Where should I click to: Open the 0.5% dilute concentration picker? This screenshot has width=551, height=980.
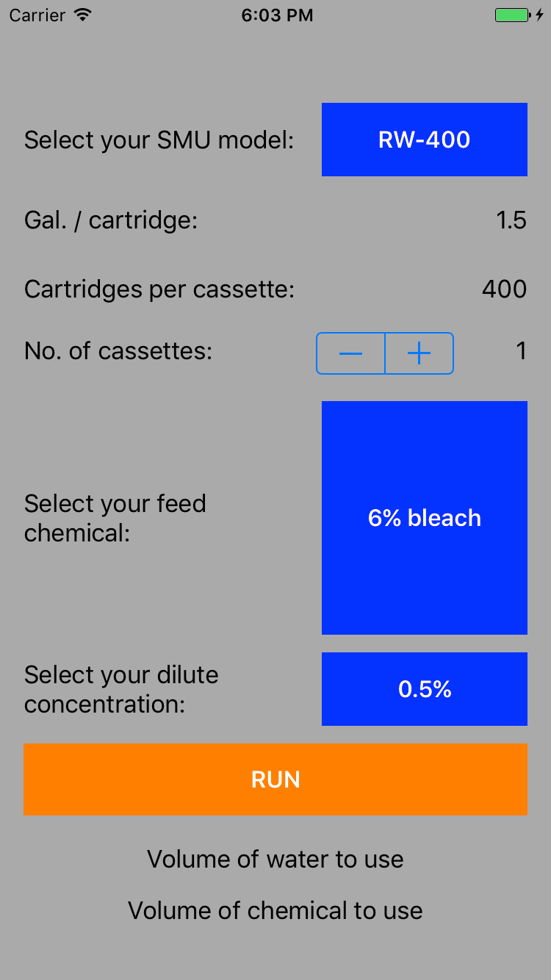[x=424, y=689]
